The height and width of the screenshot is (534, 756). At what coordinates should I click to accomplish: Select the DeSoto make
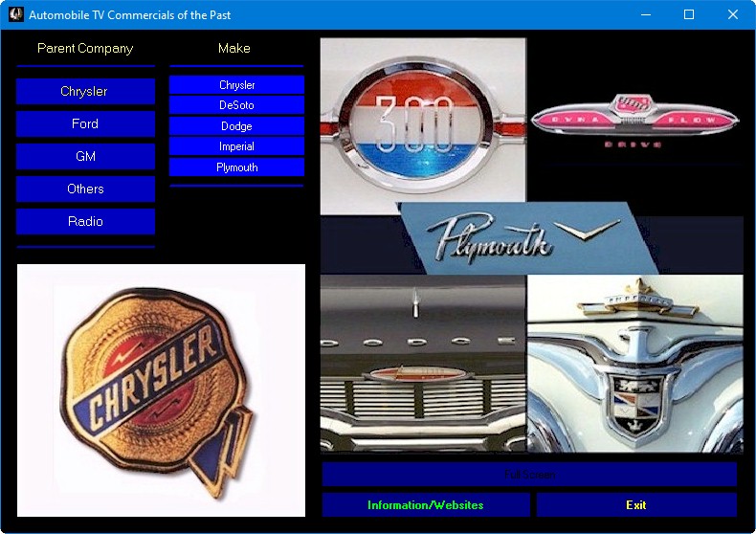coord(236,105)
